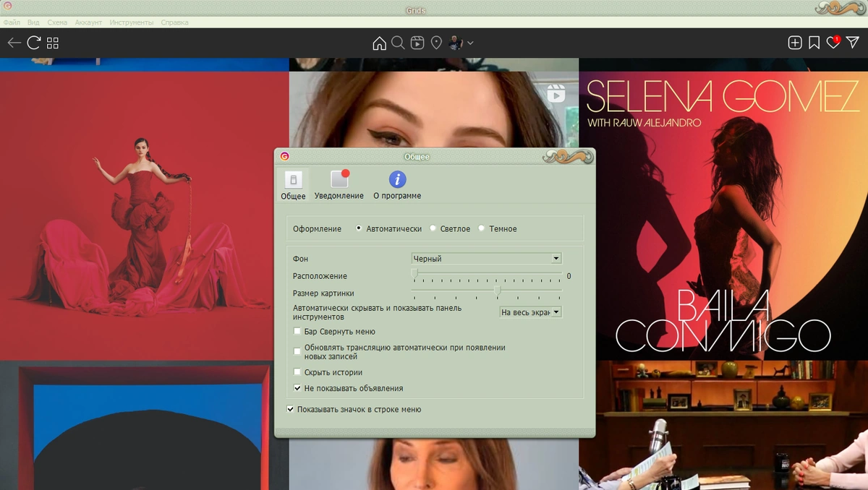Reload the feed with the refresh icon
The width and height of the screenshot is (868, 490).
(33, 43)
